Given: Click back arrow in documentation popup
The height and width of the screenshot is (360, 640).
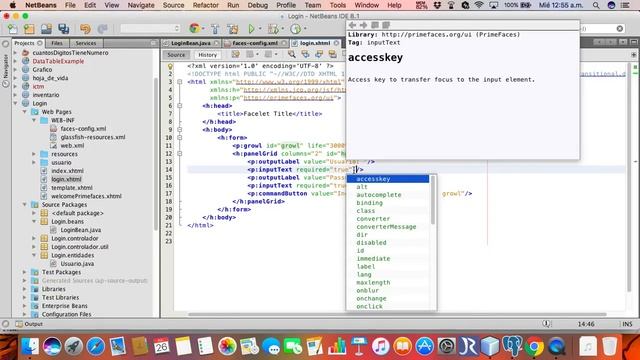Looking at the screenshot, I should point(352,25).
